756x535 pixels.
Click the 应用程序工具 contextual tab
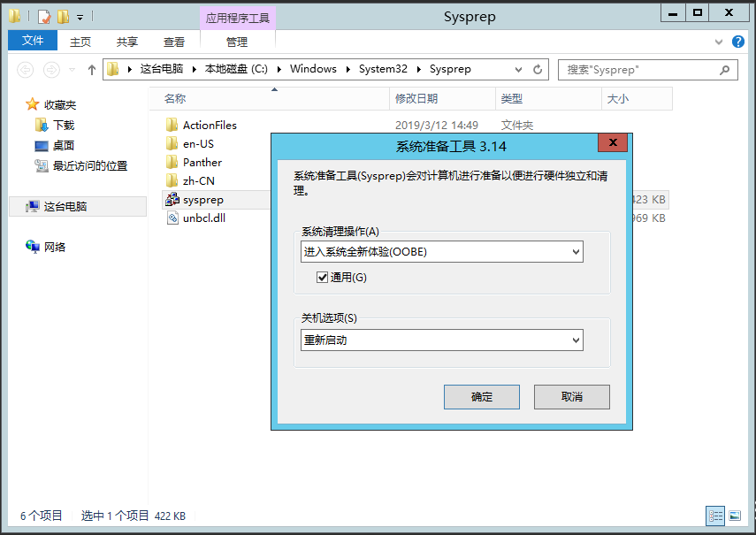coord(238,19)
